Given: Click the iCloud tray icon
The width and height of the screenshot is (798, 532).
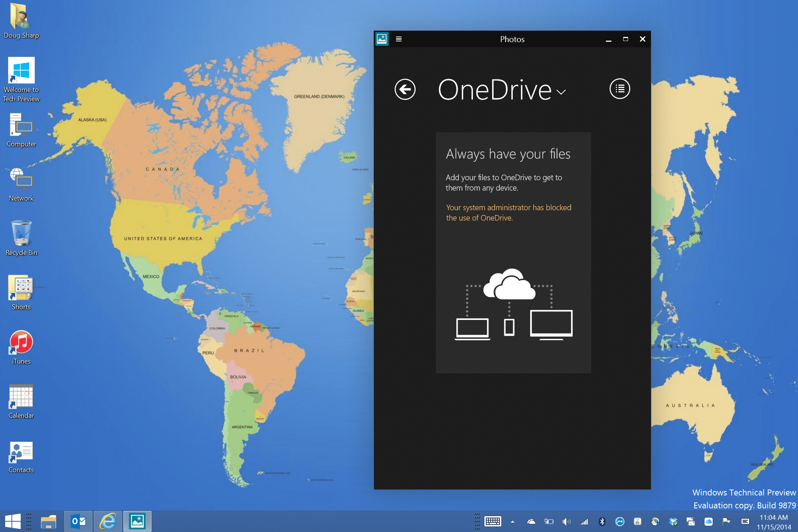Looking at the screenshot, I should click(x=709, y=522).
